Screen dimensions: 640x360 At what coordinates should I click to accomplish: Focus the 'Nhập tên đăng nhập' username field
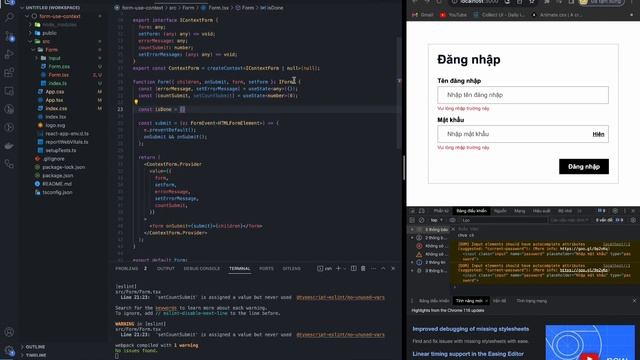[523, 95]
